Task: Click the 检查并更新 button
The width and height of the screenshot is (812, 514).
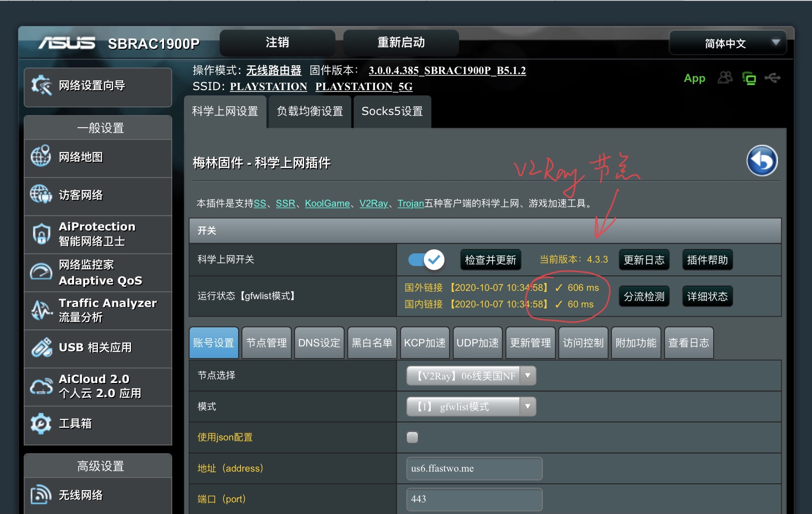Action: click(x=490, y=260)
